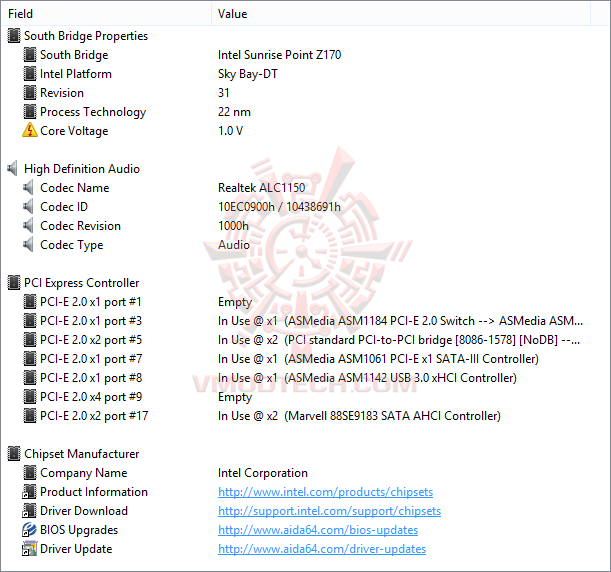The image size is (611, 572).
Task: Click the Driver Update icon
Action: coord(30,549)
